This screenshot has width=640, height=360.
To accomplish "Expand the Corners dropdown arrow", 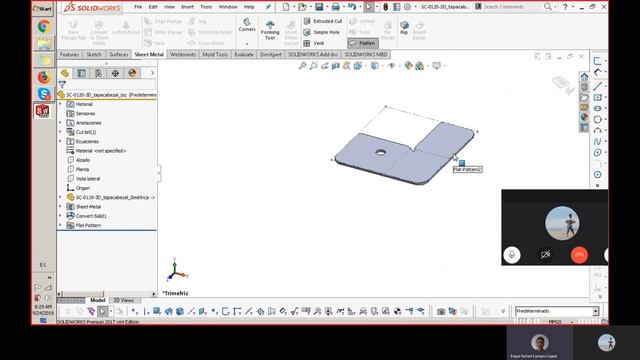I will pyautogui.click(x=247, y=44).
